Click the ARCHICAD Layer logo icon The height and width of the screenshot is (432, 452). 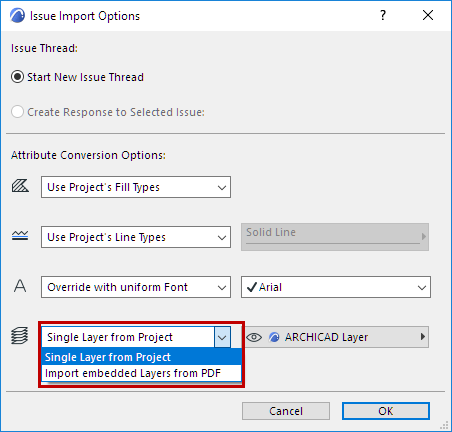274,337
